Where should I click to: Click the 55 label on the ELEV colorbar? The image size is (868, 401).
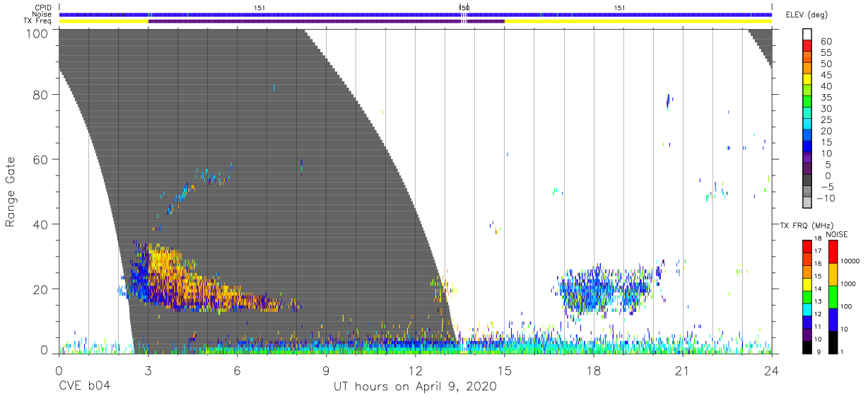point(826,53)
